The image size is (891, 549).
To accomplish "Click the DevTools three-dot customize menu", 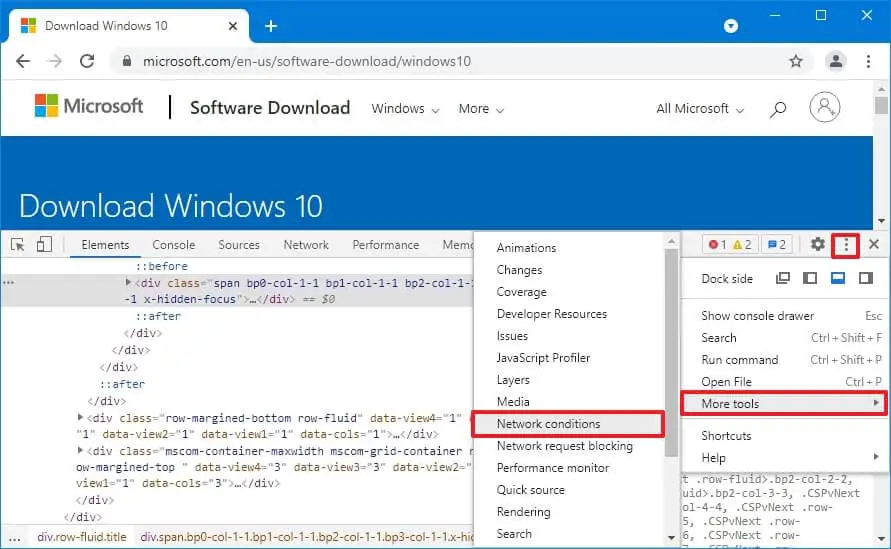I will pos(846,245).
